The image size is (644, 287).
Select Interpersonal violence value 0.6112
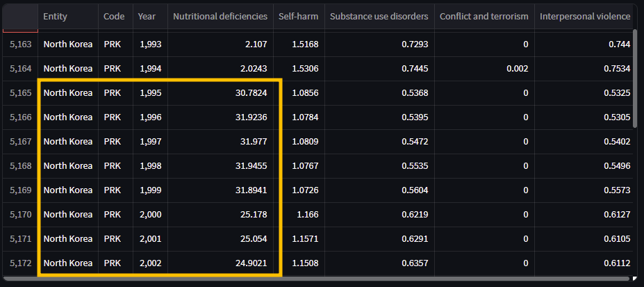(584, 263)
